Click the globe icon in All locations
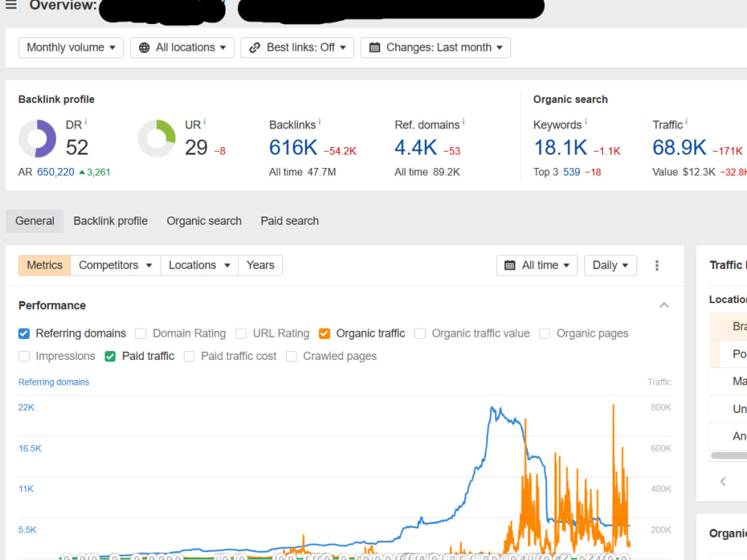 tap(144, 48)
